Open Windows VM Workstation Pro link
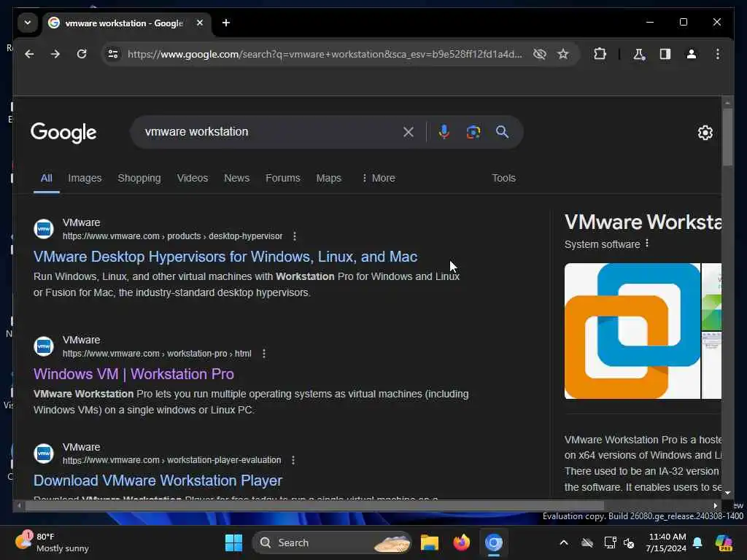The height and width of the screenshot is (560, 747). (x=133, y=374)
